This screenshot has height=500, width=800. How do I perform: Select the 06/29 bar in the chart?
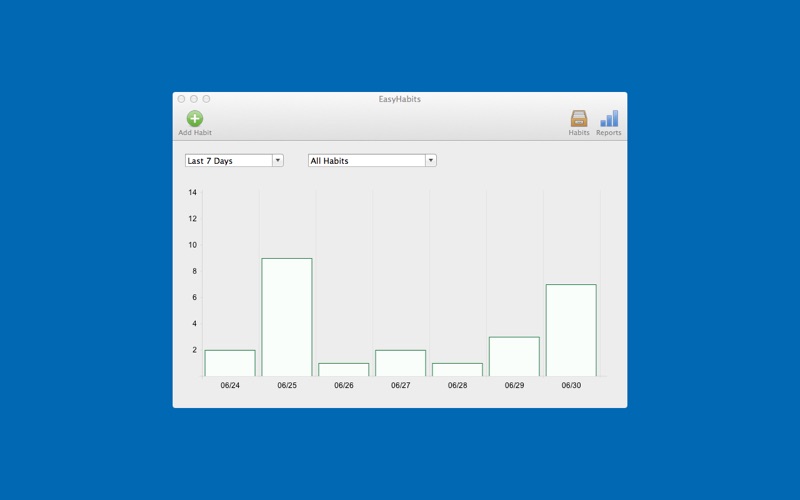click(514, 357)
